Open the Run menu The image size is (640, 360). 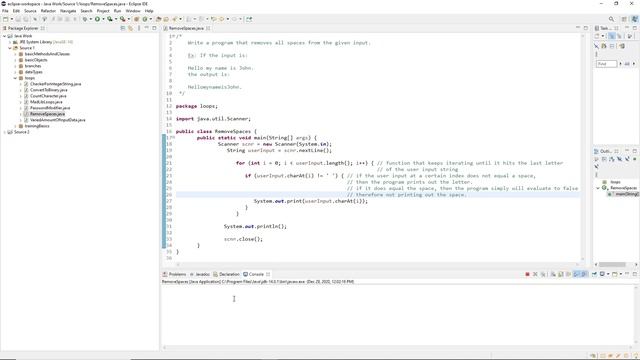coord(118,11)
